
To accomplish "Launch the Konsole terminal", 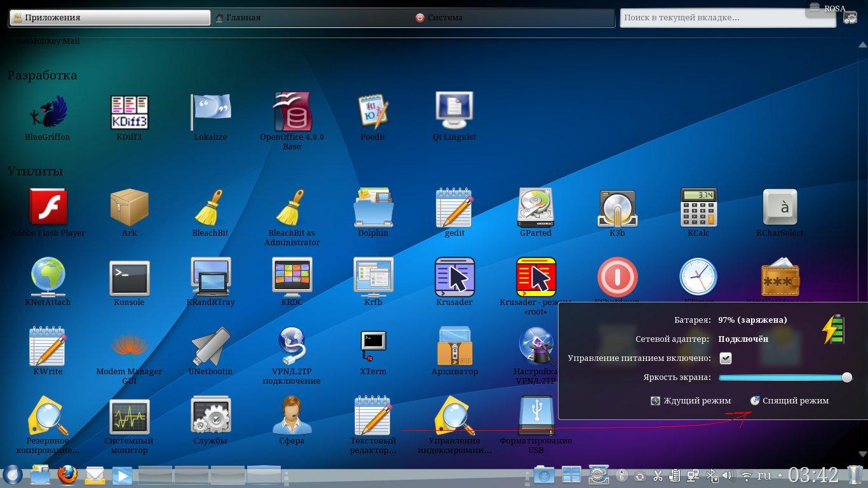I will click(129, 278).
